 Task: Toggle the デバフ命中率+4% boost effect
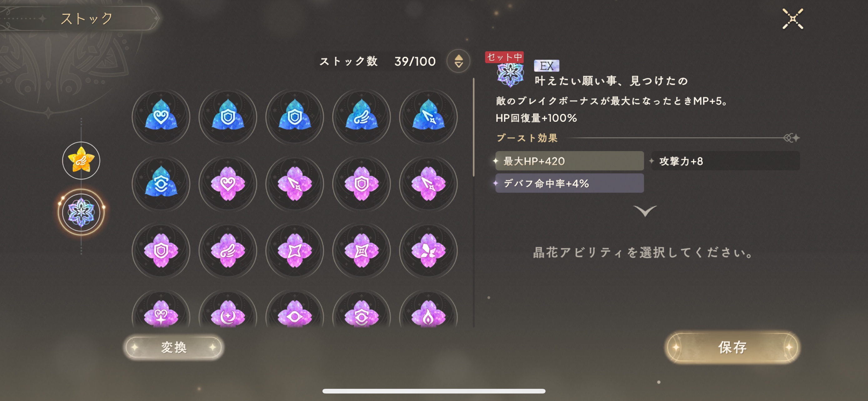click(x=569, y=183)
